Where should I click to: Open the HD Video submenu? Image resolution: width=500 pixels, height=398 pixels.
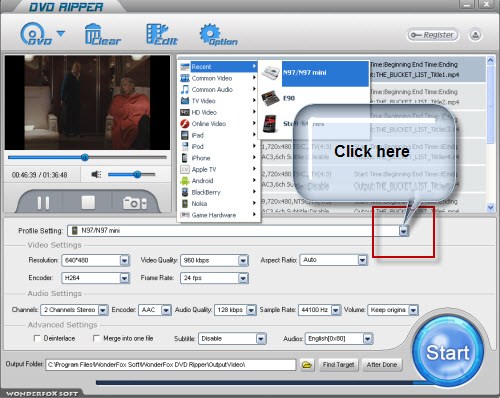point(218,112)
